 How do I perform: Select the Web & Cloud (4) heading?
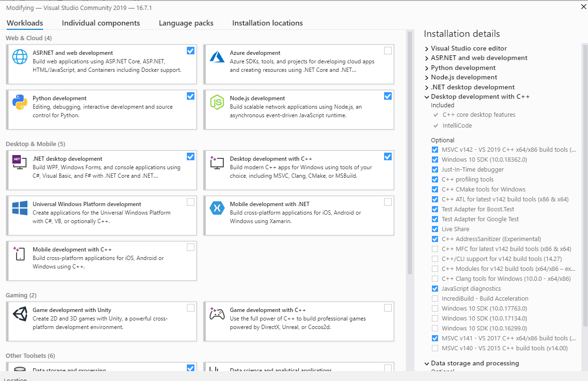click(x=29, y=38)
